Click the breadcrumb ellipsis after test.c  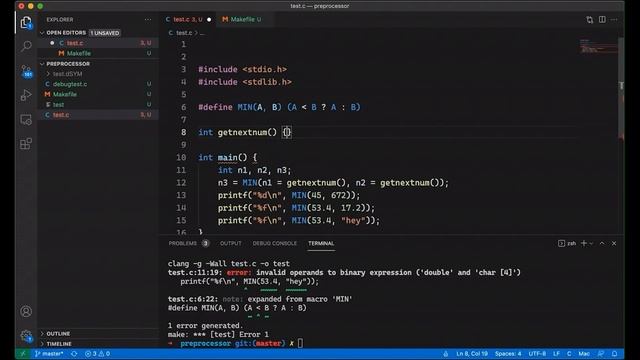coord(202,33)
